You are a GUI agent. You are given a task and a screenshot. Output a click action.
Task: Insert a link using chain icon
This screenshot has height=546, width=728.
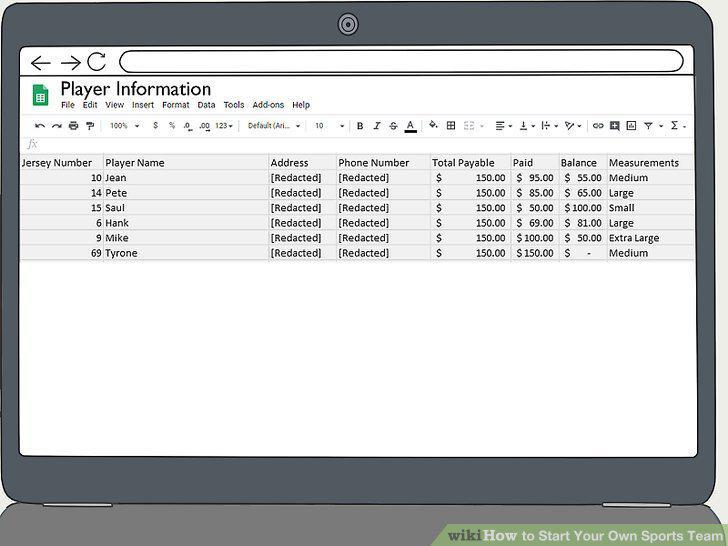598,125
